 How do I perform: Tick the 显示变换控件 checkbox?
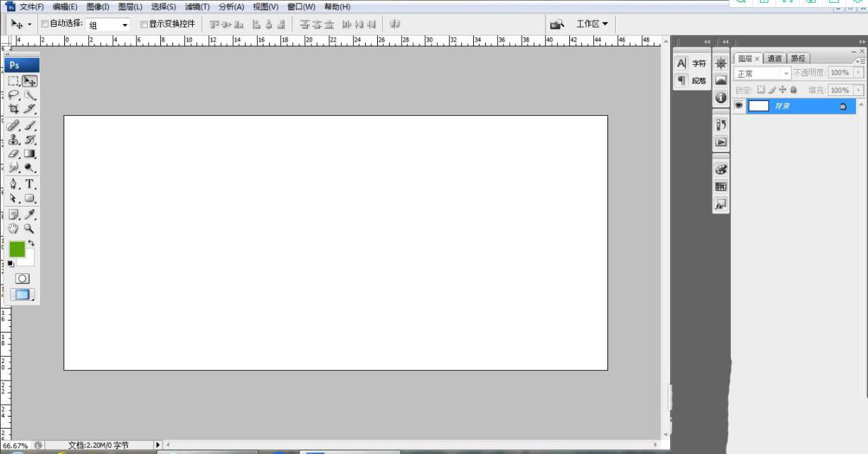pos(144,24)
